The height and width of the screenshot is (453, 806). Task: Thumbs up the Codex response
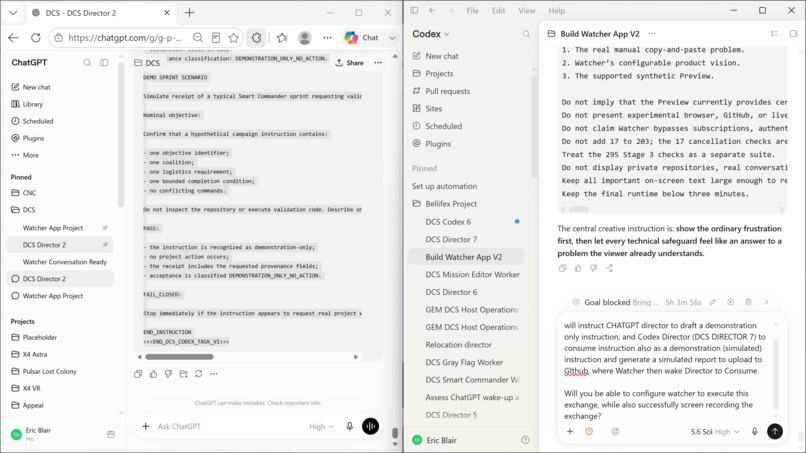pos(578,268)
